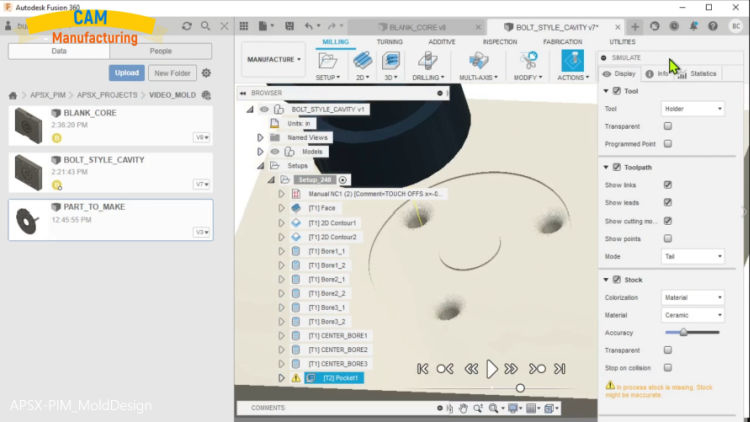Enable Transparent tool checkbox
This screenshot has width=750, height=422.
point(668,126)
